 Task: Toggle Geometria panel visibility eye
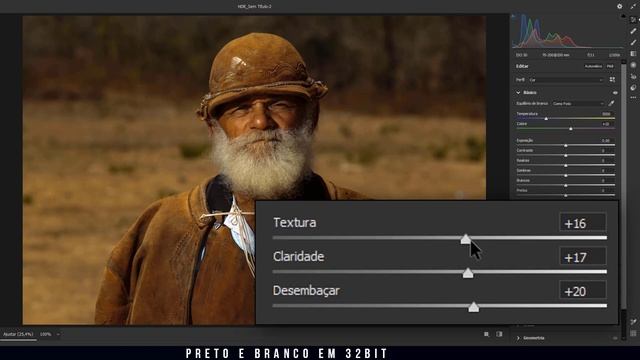(x=615, y=338)
